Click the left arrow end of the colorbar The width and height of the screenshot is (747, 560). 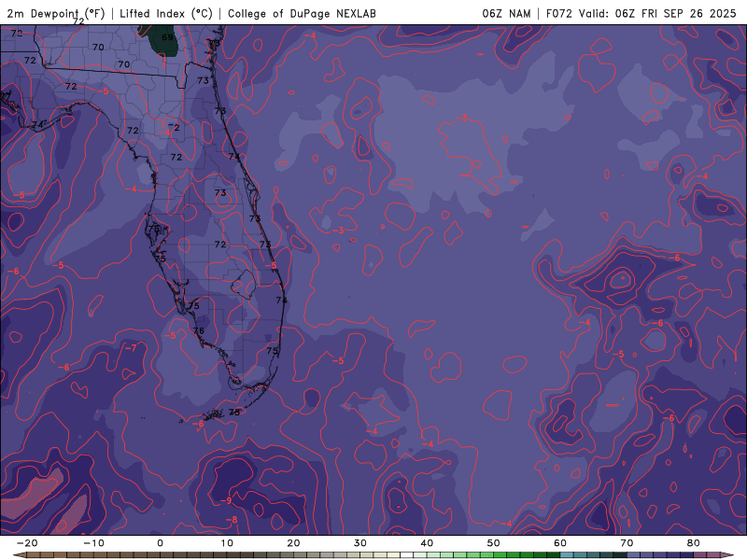tap(19, 555)
